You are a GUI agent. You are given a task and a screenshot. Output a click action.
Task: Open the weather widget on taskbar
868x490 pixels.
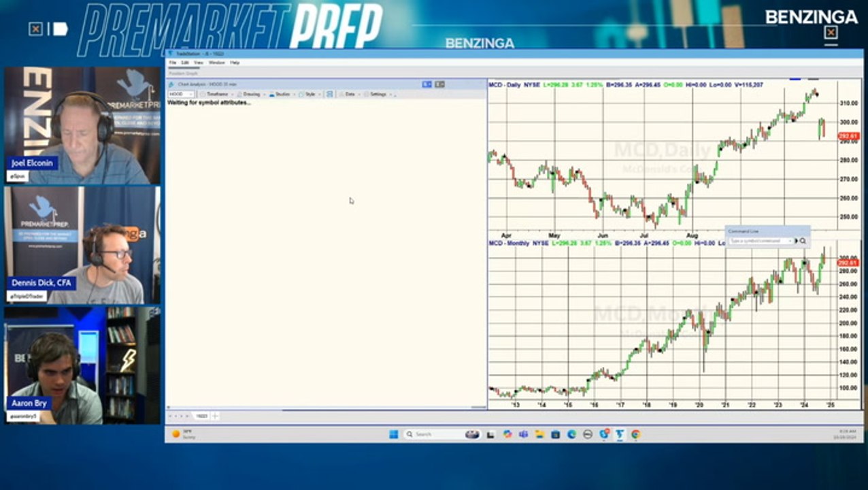(184, 434)
